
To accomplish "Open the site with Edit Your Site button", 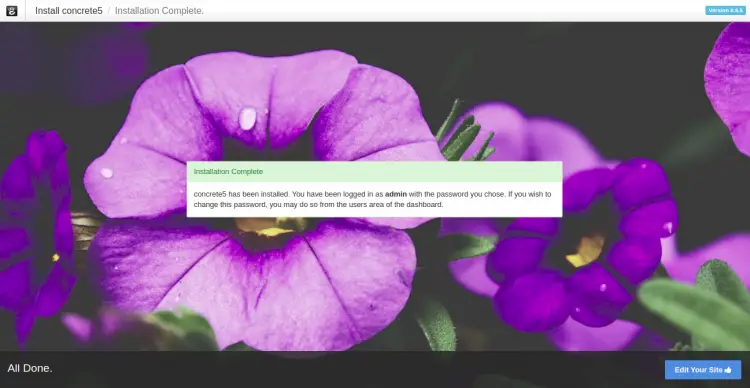I will click(x=703, y=370).
